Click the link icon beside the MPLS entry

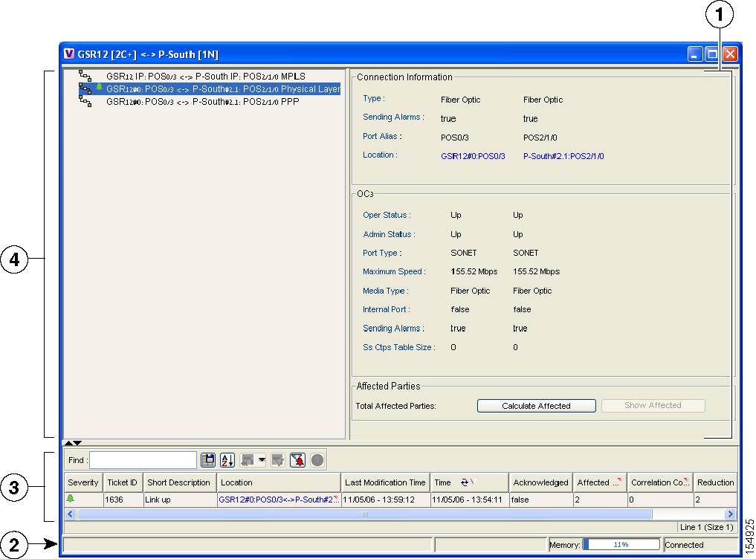(85, 76)
